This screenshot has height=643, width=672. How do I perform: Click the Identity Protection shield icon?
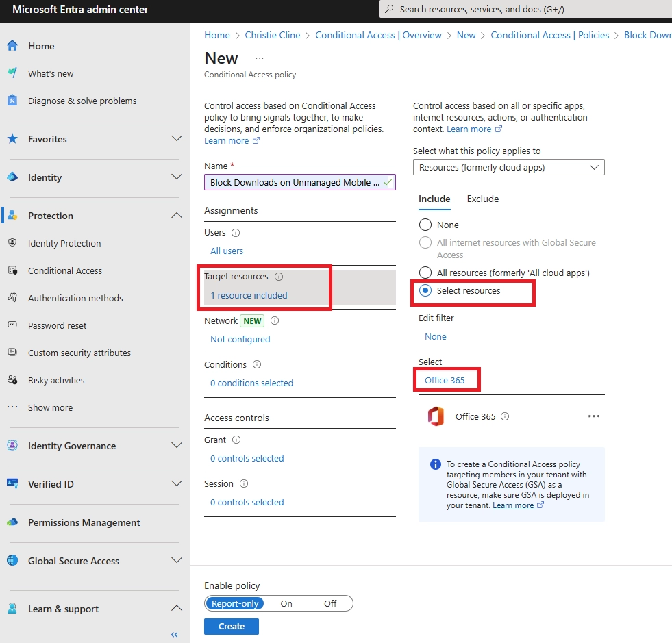coord(12,242)
